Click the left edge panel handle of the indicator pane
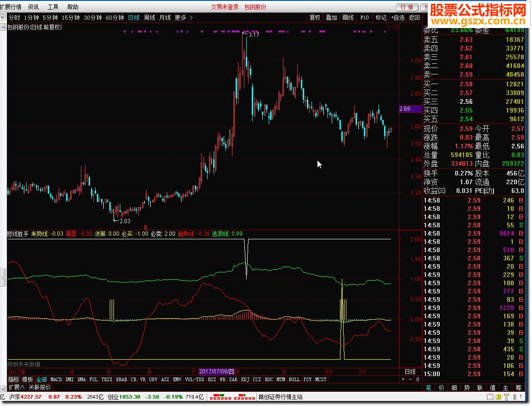The height and width of the screenshot is (406, 532). [x=3, y=278]
